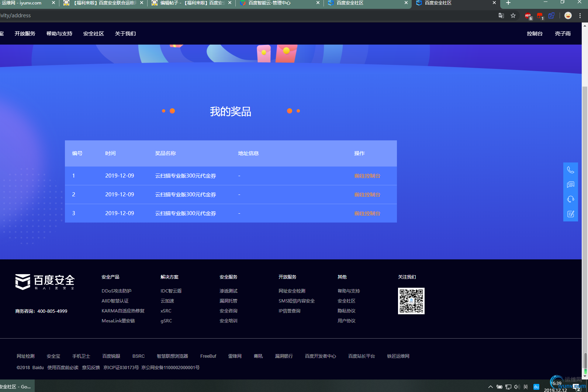
Task: Open 帮助与支持 in the top navigation
Action: pos(59,34)
